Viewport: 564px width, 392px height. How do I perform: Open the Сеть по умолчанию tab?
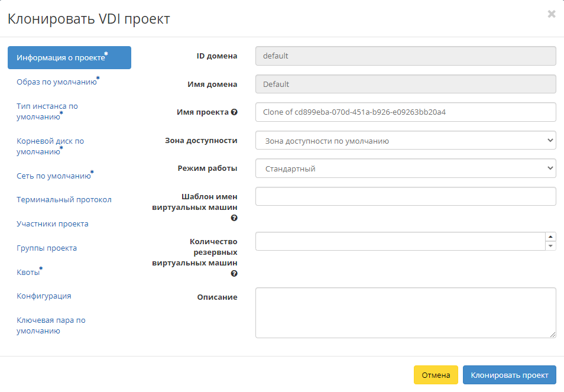pos(54,176)
